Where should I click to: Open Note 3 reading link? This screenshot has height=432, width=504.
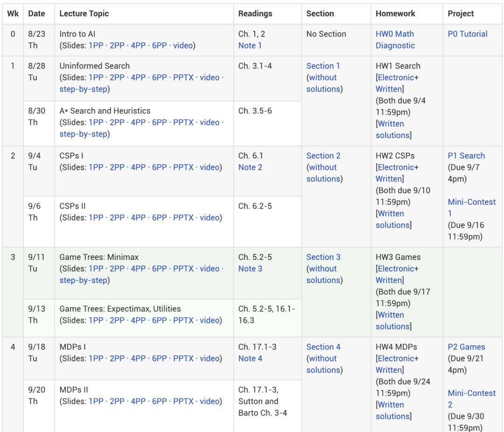(x=250, y=269)
